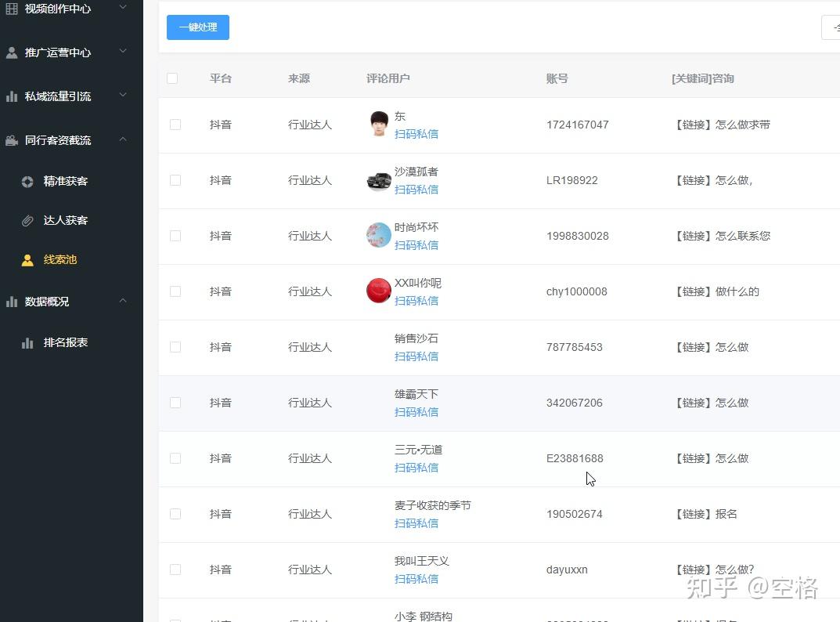Open avatar of user 沙漠孤者
This screenshot has height=622, width=840.
coord(379,181)
